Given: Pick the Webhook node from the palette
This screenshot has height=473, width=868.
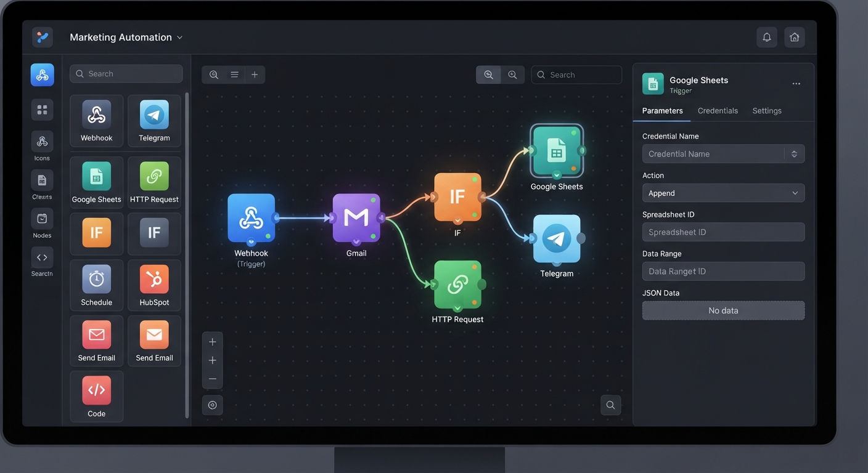Looking at the screenshot, I should click(97, 121).
